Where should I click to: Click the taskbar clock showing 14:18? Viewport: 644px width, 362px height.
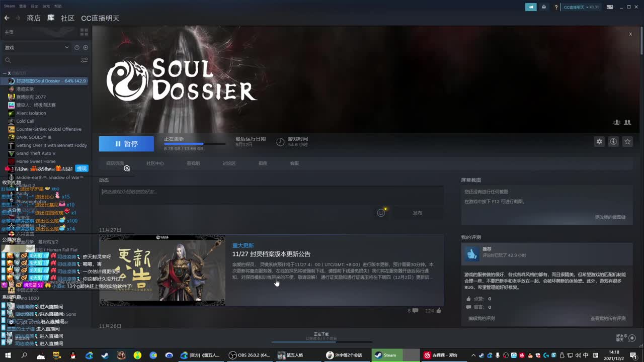coord(614,355)
